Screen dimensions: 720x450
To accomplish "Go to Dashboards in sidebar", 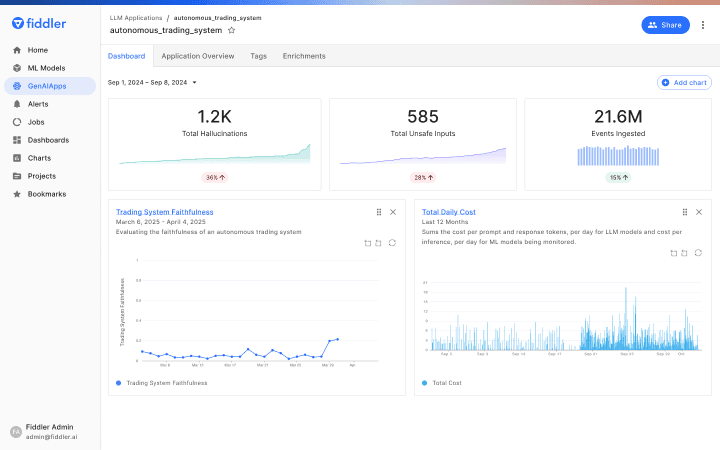I will 50,140.
